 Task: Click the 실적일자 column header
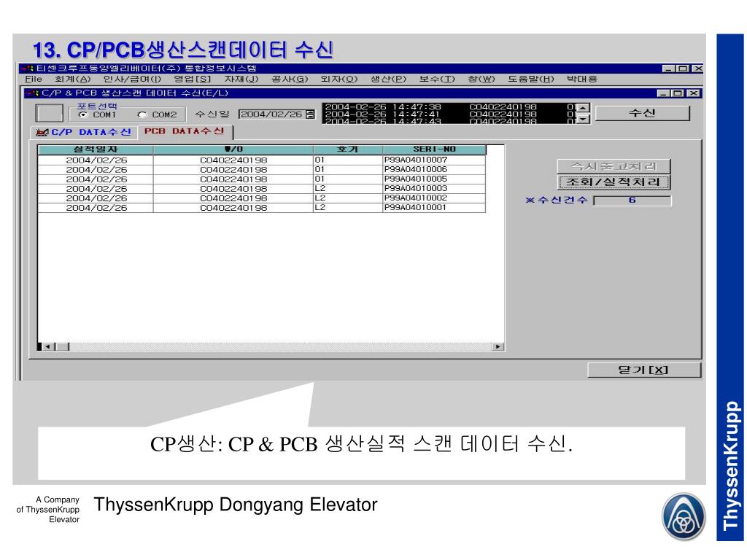coord(96,149)
